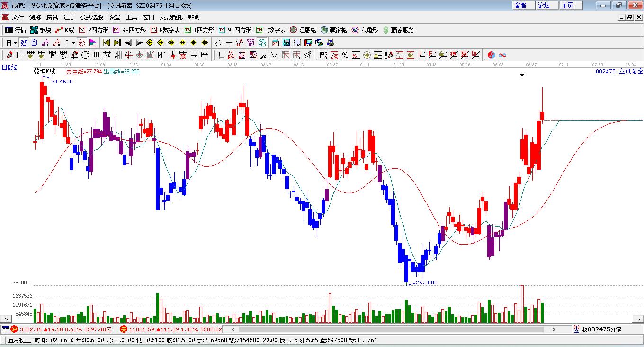Open the calendar icon showing 21
Viewport: 644px width, 347px height.
[275, 43]
